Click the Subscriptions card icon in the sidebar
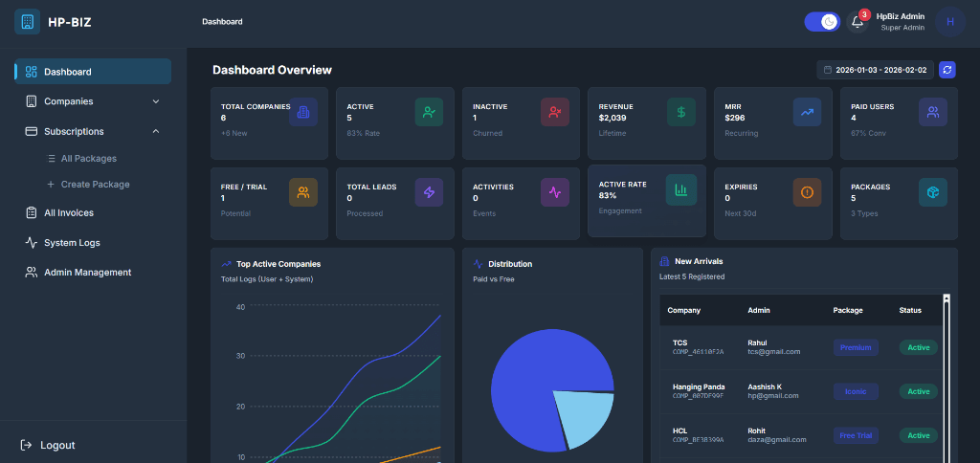Image resolution: width=980 pixels, height=463 pixels. (32, 131)
